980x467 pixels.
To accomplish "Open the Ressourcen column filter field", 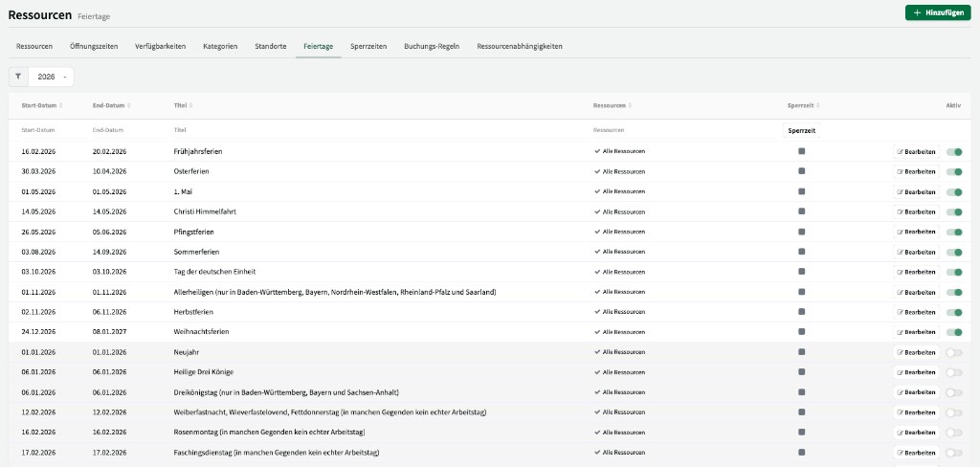I will (670, 130).
